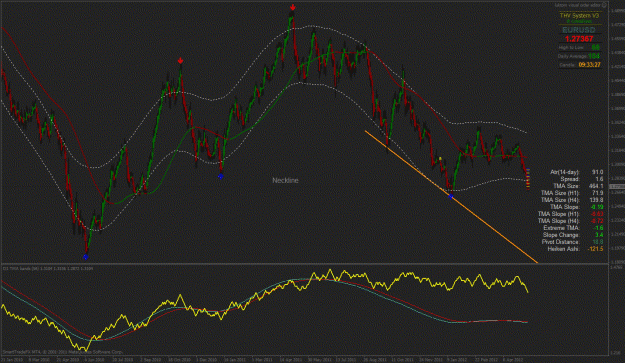Click the red TMA Slope (H1) value
This screenshot has width=625, height=363.
[597, 214]
